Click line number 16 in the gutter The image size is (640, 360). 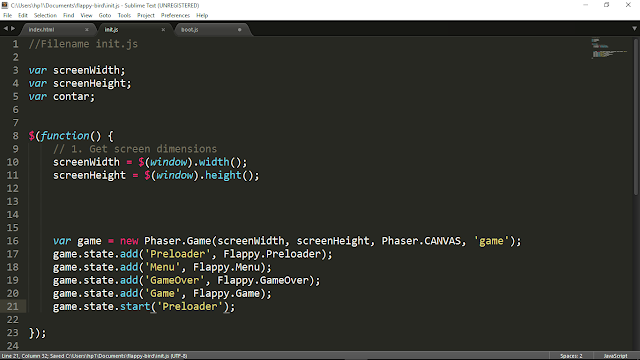tap(12, 241)
